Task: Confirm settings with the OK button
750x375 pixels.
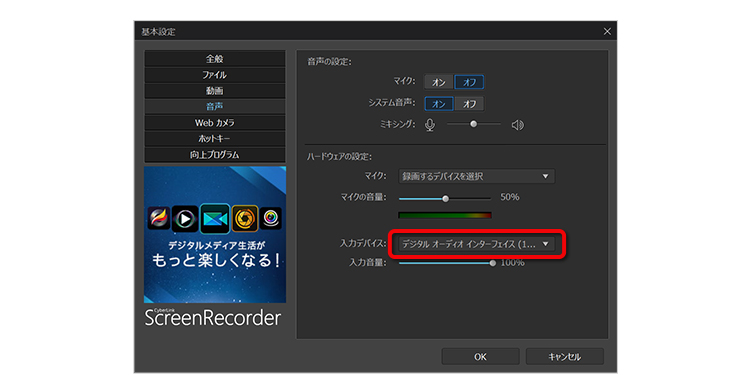Action: [480, 357]
